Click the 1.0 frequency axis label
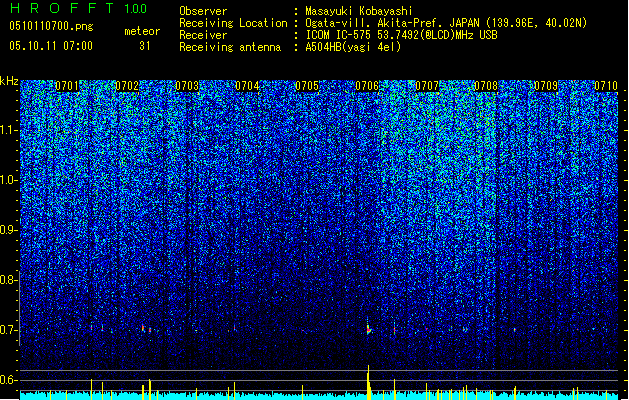 pos(8,180)
